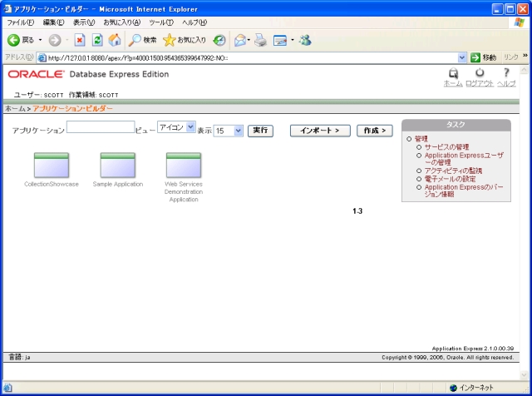This screenshot has height=396, width=532.
Task: Click the Mail envelope toolbar icon
Action: 240,40
